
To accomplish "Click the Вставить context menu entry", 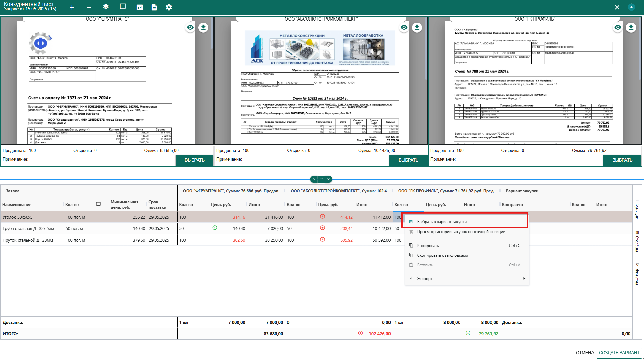I will tap(467, 265).
